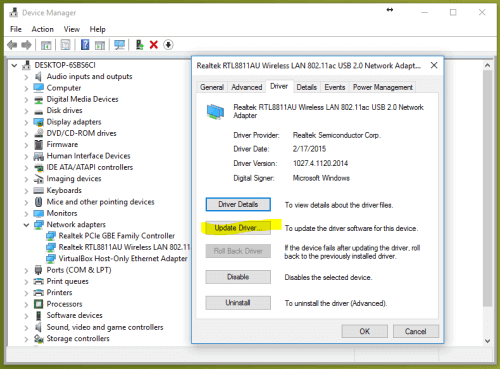Expand the Display adapters node

coord(26,122)
